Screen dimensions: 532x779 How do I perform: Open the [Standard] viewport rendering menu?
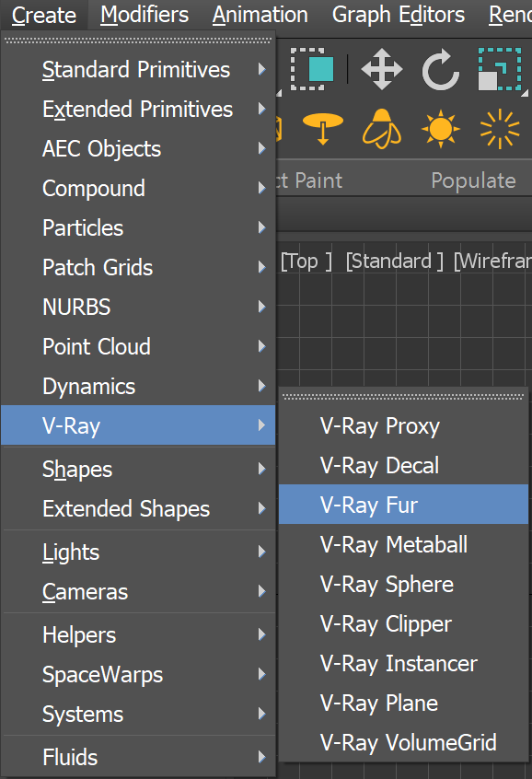point(394,261)
